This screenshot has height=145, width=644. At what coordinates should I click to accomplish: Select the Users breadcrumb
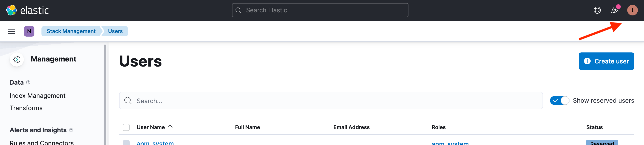pyautogui.click(x=115, y=31)
